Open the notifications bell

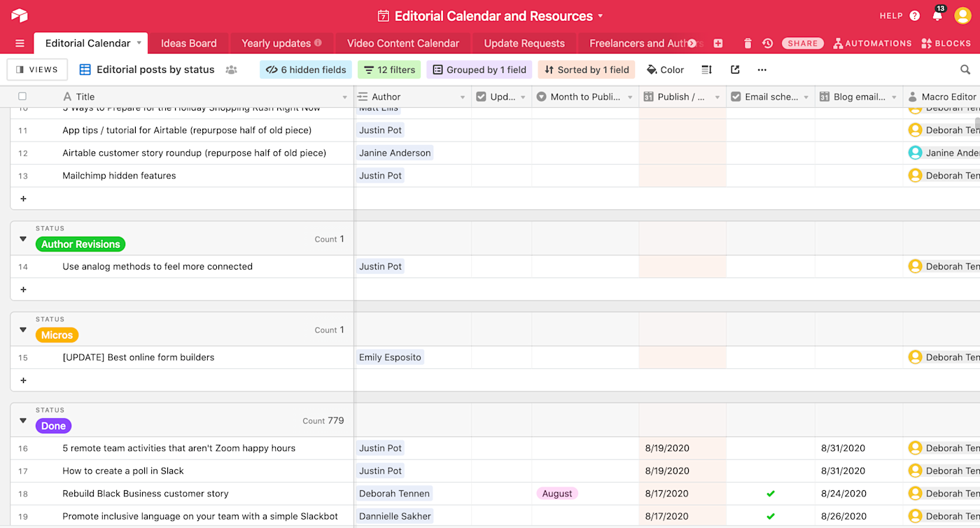[937, 15]
